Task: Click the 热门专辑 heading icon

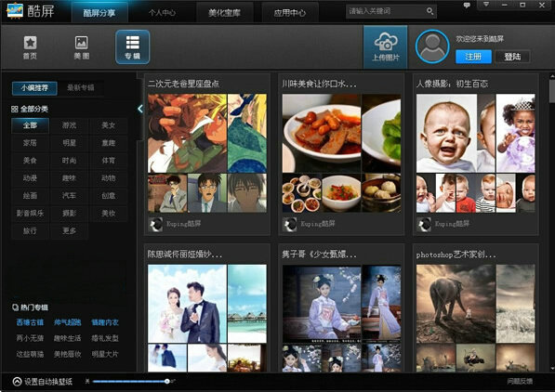Action: 15,307
